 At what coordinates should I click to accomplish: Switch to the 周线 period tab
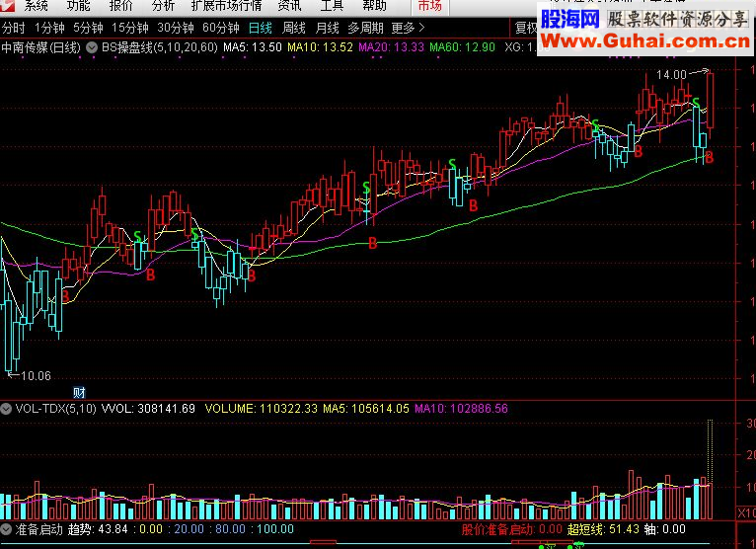point(294,28)
